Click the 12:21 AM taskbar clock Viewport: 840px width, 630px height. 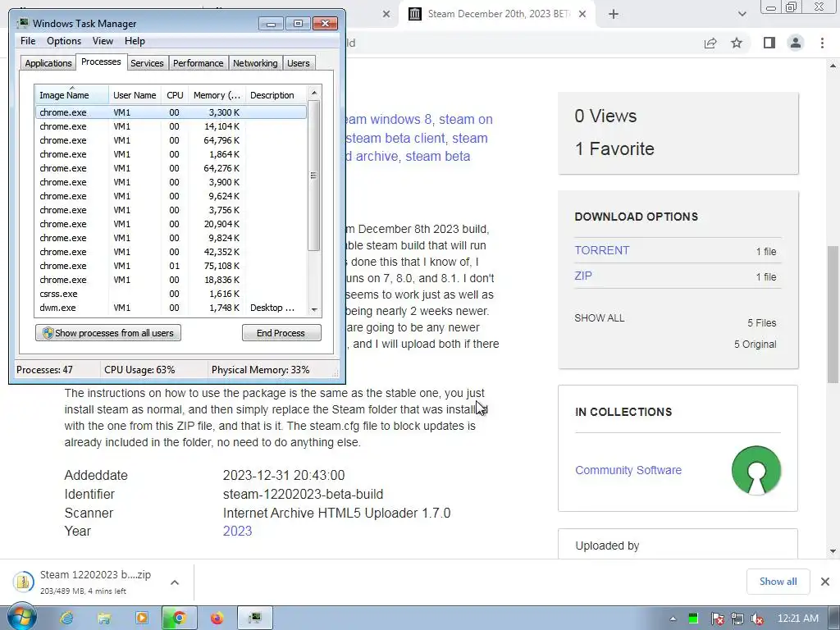(x=797, y=619)
